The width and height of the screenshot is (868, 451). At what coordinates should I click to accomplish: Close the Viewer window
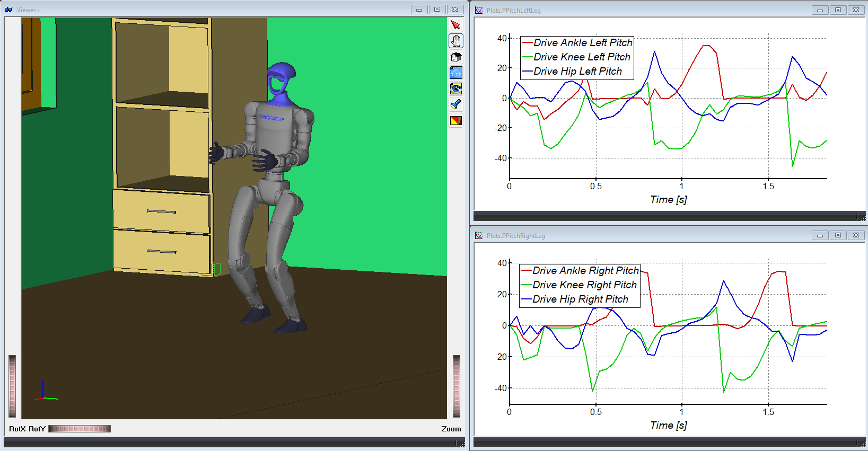pos(455,10)
